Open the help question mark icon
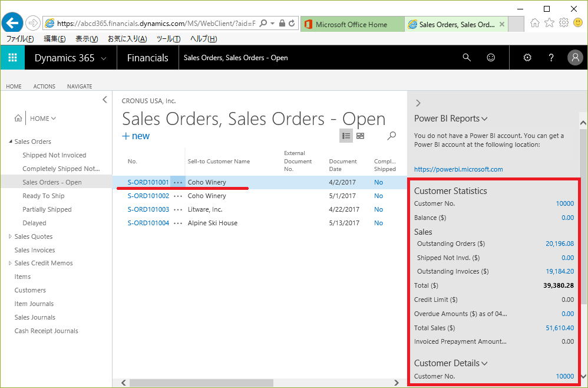 coord(551,57)
